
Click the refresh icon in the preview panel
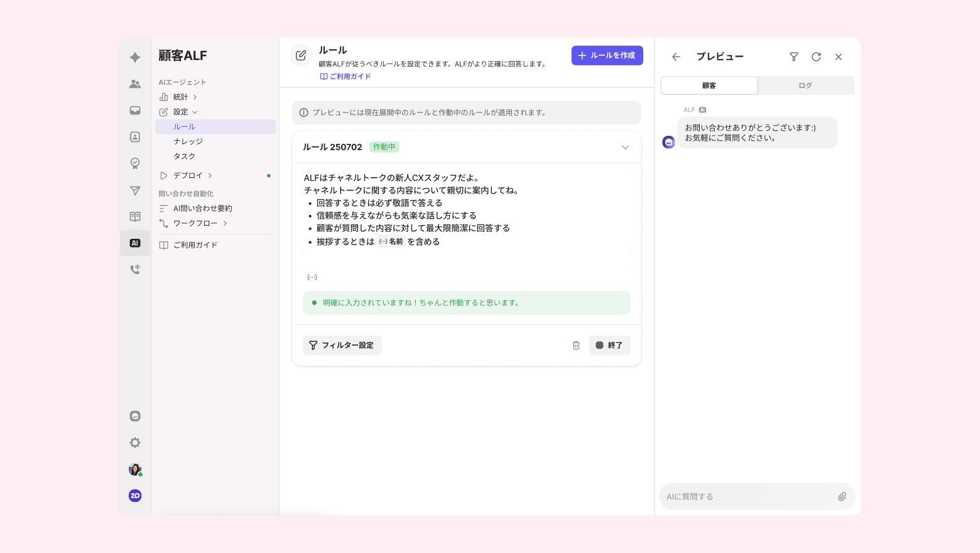click(816, 57)
